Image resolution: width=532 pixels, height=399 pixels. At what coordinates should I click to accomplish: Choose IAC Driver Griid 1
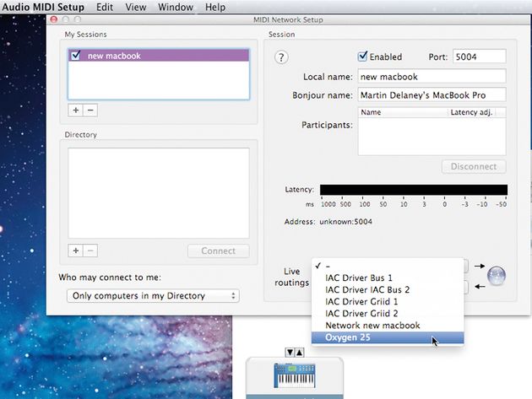coord(388,301)
